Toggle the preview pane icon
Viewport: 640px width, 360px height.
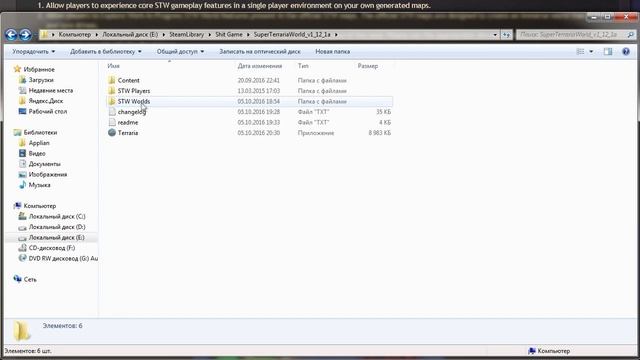click(608, 51)
